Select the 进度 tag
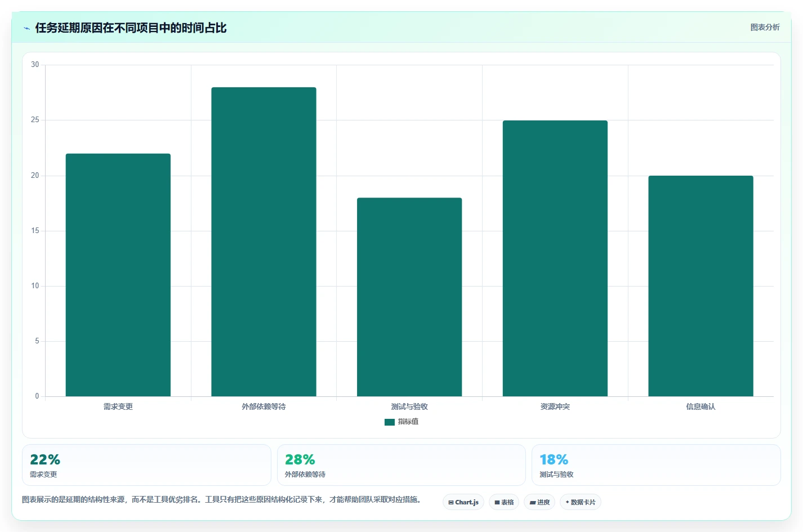 pos(539,502)
